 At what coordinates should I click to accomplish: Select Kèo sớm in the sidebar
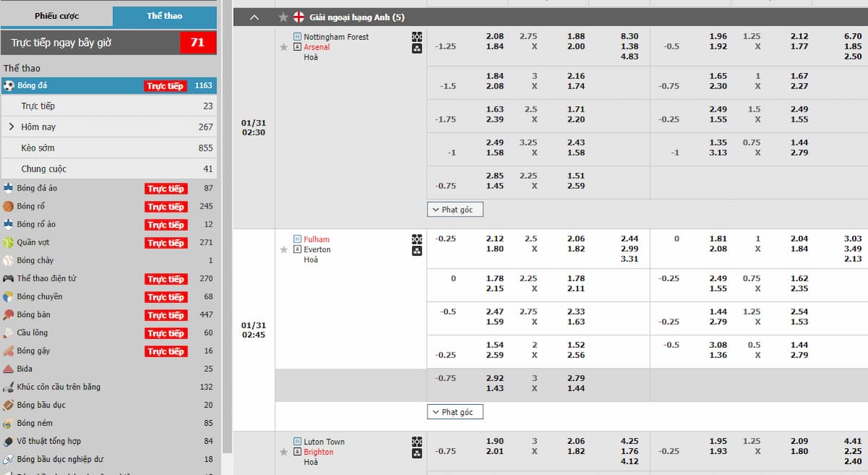[109, 148]
